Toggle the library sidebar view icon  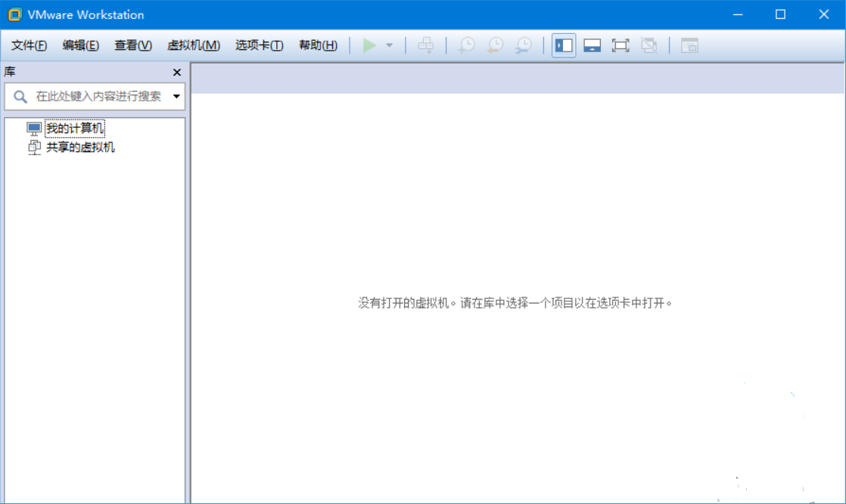point(563,45)
